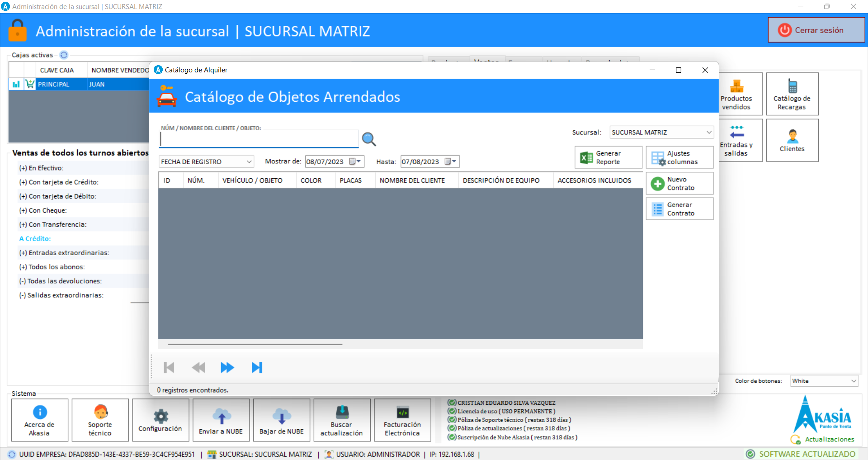The width and height of the screenshot is (868, 460).
Task: Open the Color de botones dropdown
Action: pyautogui.click(x=853, y=381)
